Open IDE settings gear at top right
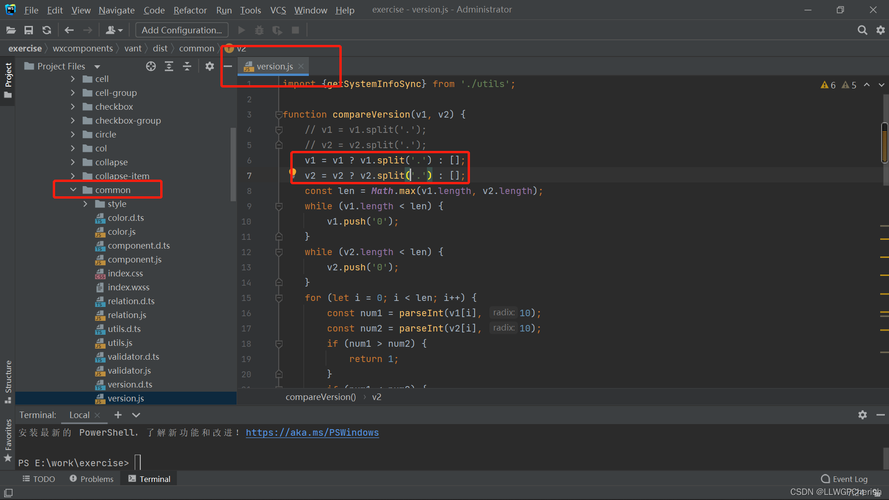 [x=880, y=30]
